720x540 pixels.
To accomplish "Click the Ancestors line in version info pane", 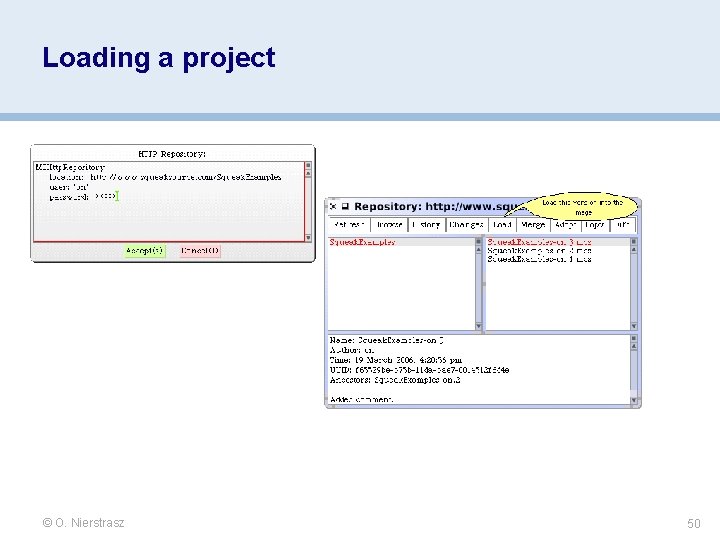I will [395, 380].
